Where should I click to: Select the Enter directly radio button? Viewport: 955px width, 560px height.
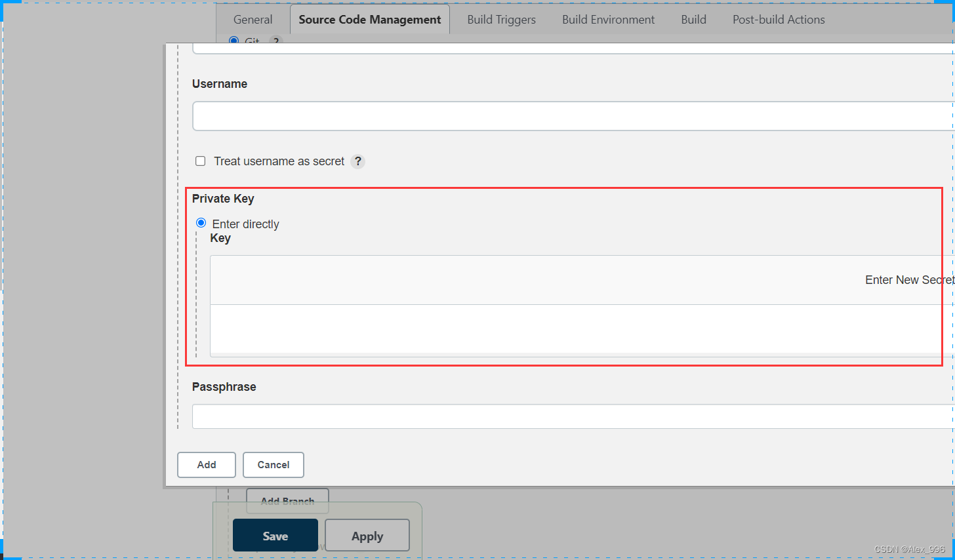tap(201, 223)
